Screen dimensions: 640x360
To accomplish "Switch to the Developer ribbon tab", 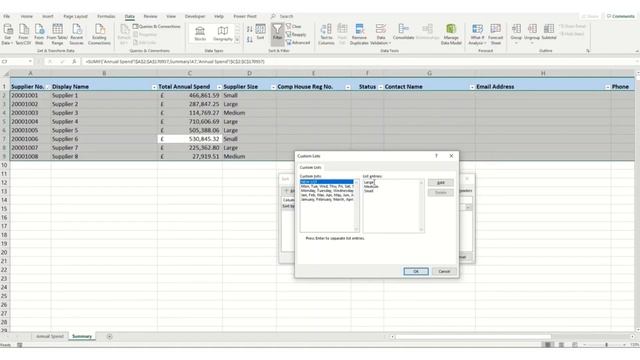I will [x=195, y=16].
